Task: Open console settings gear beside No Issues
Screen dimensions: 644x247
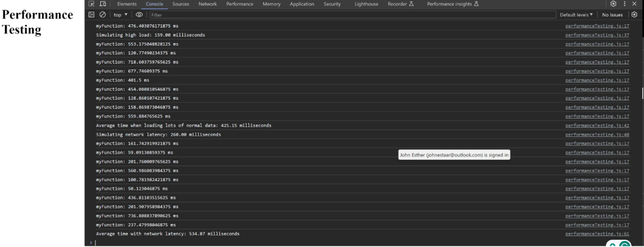Action: click(634, 15)
